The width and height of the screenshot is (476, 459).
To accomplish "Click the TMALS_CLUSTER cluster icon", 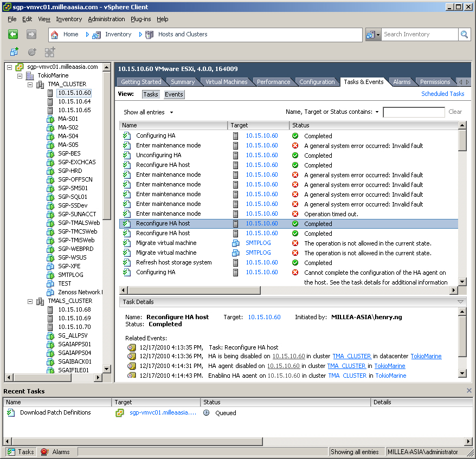I will 40,301.
